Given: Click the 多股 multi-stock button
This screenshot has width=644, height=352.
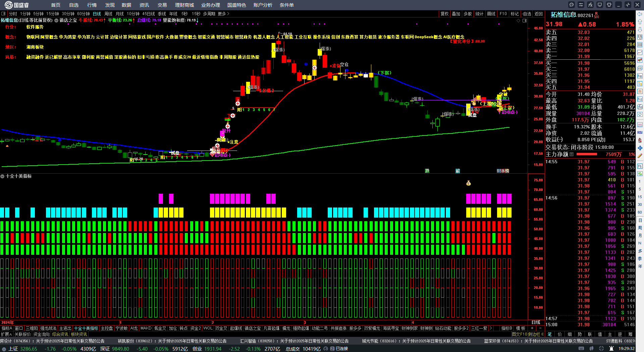Looking at the screenshot, I should 468,14.
